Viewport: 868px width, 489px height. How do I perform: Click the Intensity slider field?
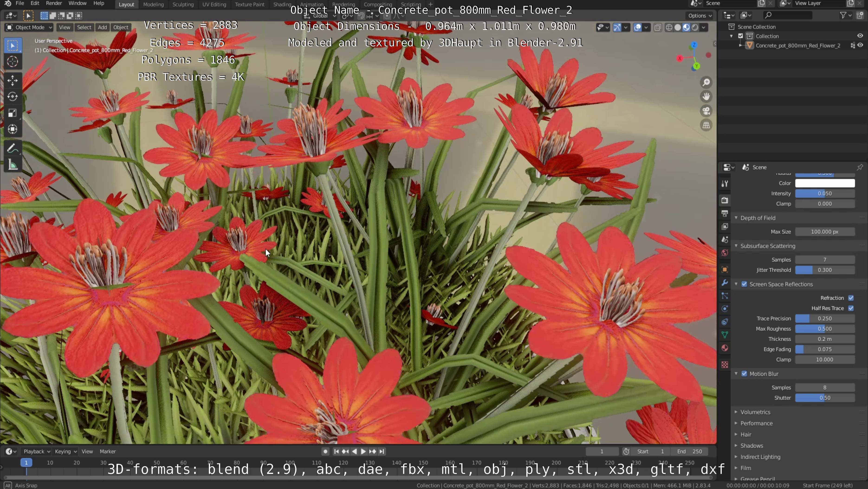point(825,194)
